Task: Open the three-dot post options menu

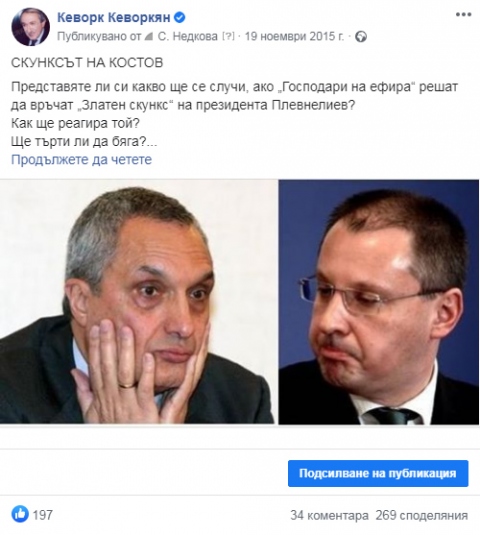Action: pos(463,15)
